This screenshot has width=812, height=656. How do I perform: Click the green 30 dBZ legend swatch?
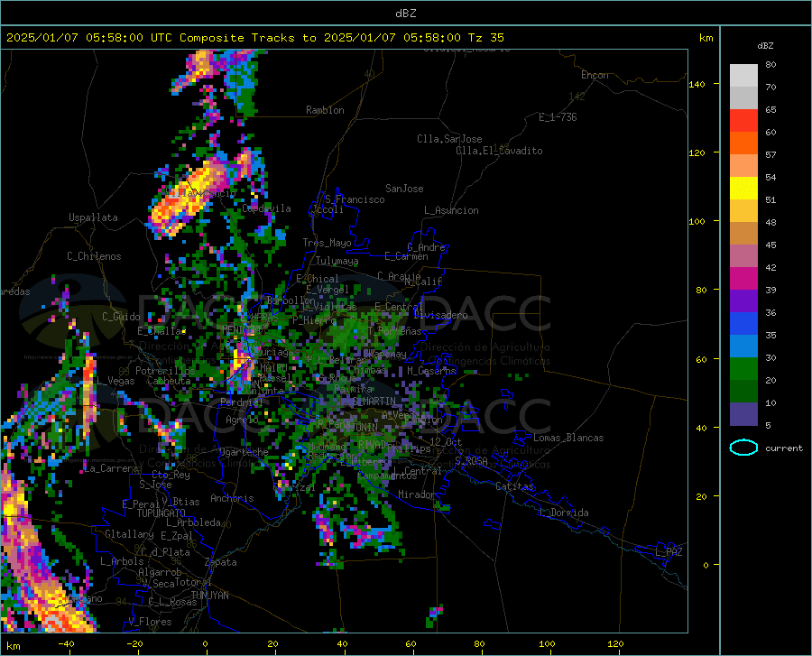tap(743, 369)
